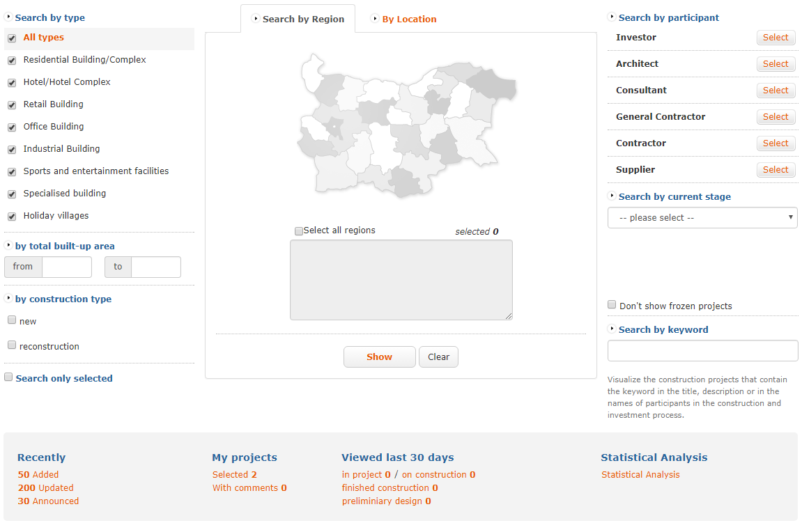Disable the Holiday villages filter

(12, 216)
